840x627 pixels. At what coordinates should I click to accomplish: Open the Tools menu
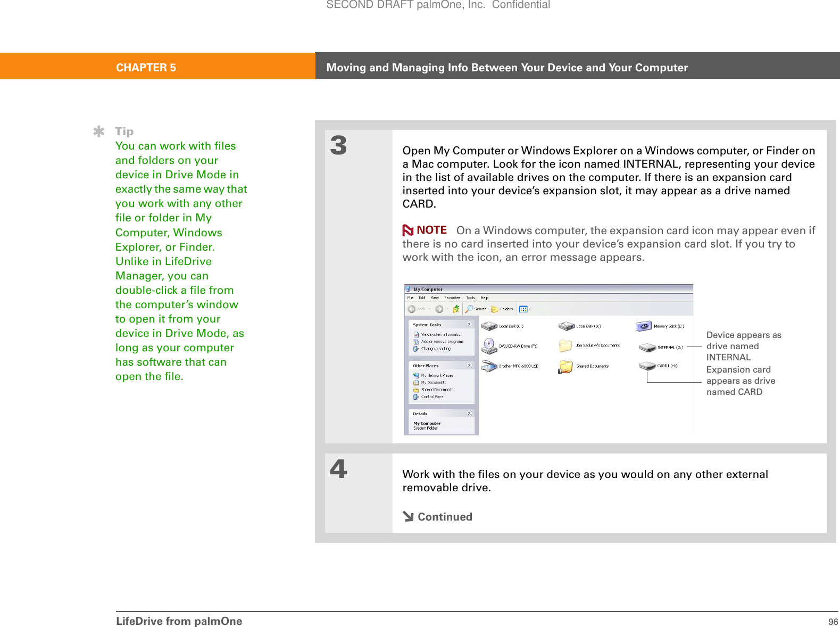coord(471,298)
